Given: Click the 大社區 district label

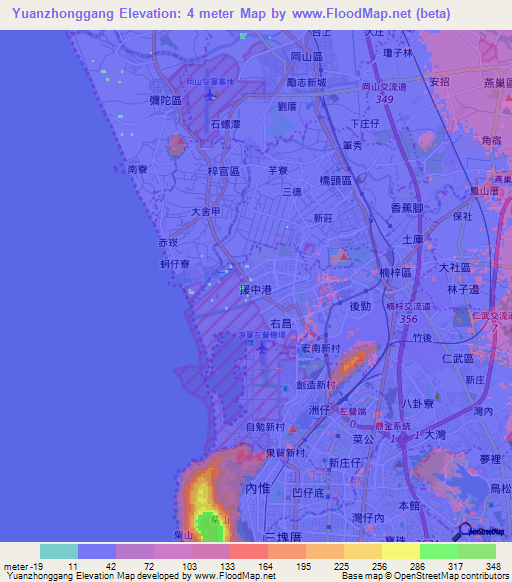Looking at the screenshot, I should point(454,267).
